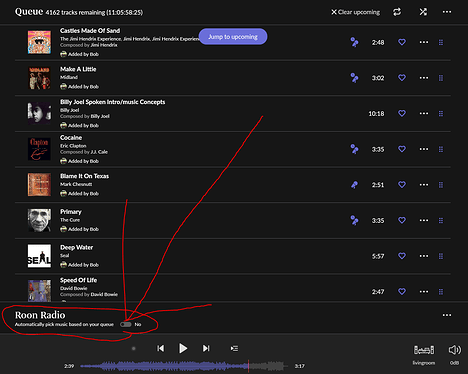Open more options for Deep Water
The image size is (468, 374).
pyautogui.click(x=424, y=256)
